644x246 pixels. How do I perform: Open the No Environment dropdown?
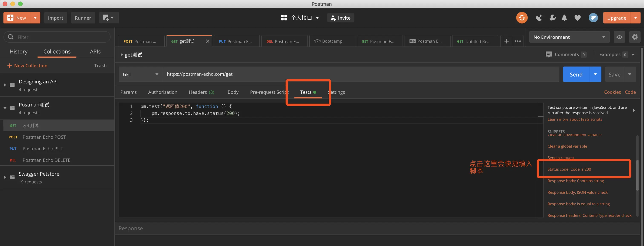tap(569, 37)
